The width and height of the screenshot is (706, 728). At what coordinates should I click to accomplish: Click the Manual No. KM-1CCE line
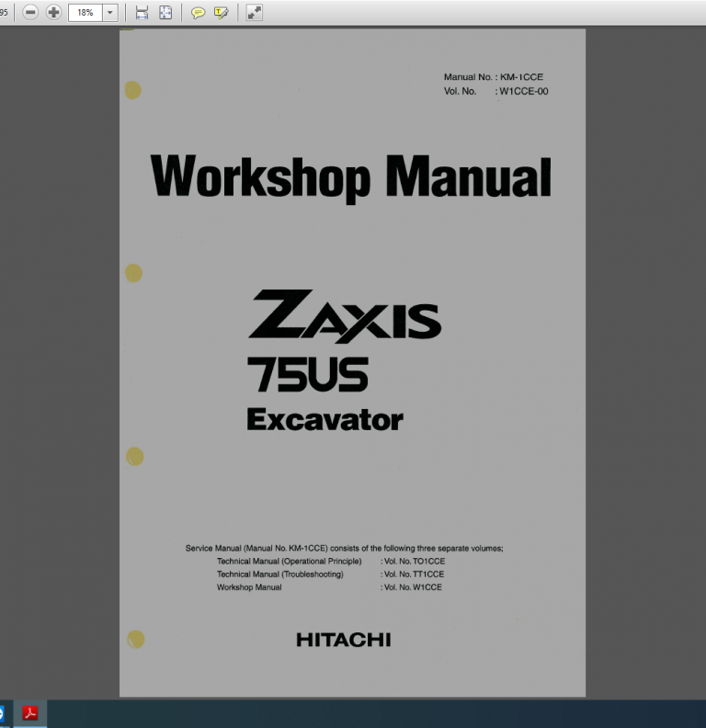(494, 77)
